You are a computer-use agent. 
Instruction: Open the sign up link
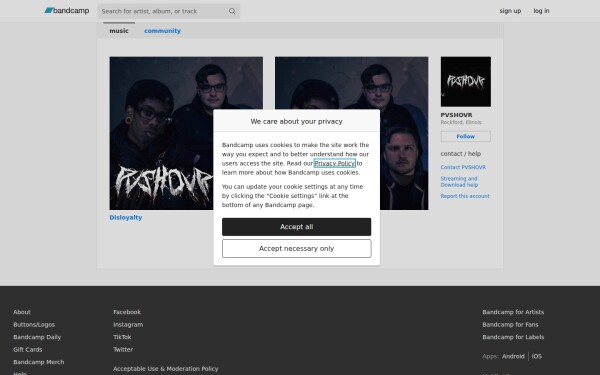point(510,11)
